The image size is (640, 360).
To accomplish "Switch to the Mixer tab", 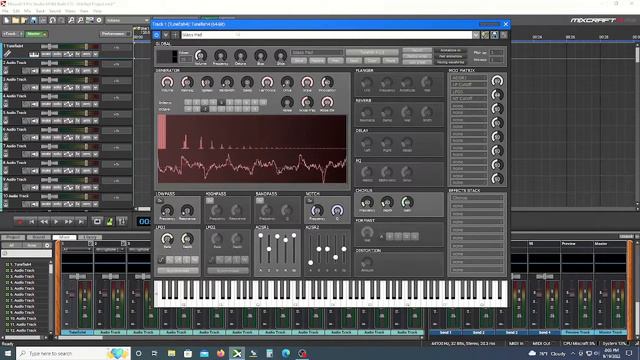I will (64, 237).
